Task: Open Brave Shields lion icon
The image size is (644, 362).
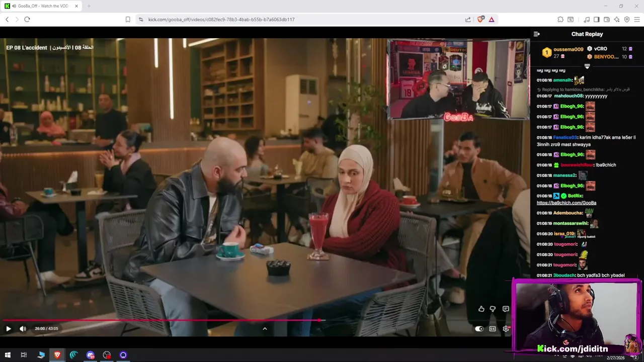Action: [x=480, y=19]
